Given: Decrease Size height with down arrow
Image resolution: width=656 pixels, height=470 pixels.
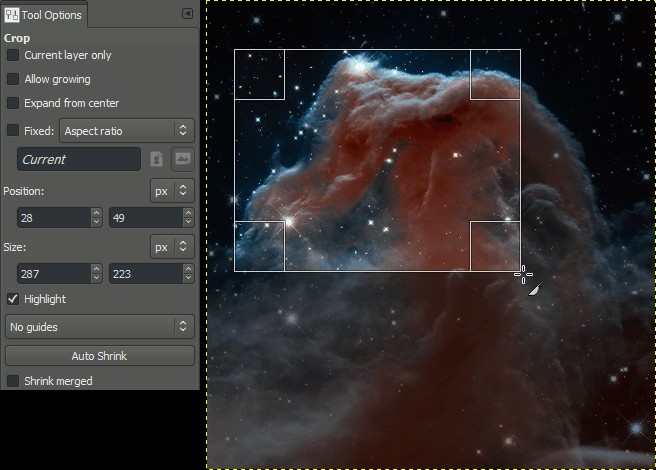Looking at the screenshot, I should (189, 279).
